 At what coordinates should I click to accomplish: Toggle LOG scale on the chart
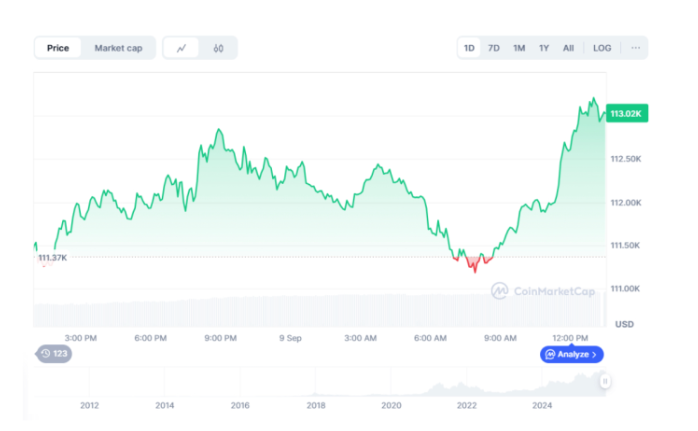click(x=602, y=48)
